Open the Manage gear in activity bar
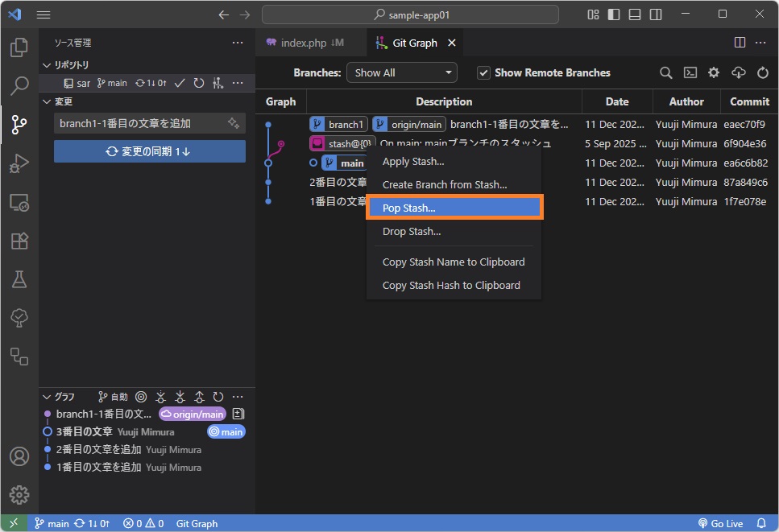Screen dimensions: 779x532 19,495
